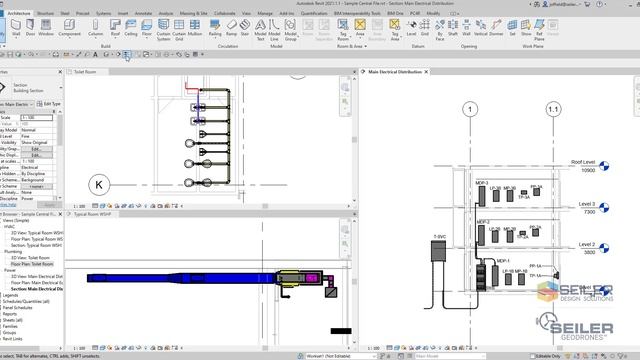Close the Project Browser panel
This screenshot has width=640, height=360.
tap(60, 214)
